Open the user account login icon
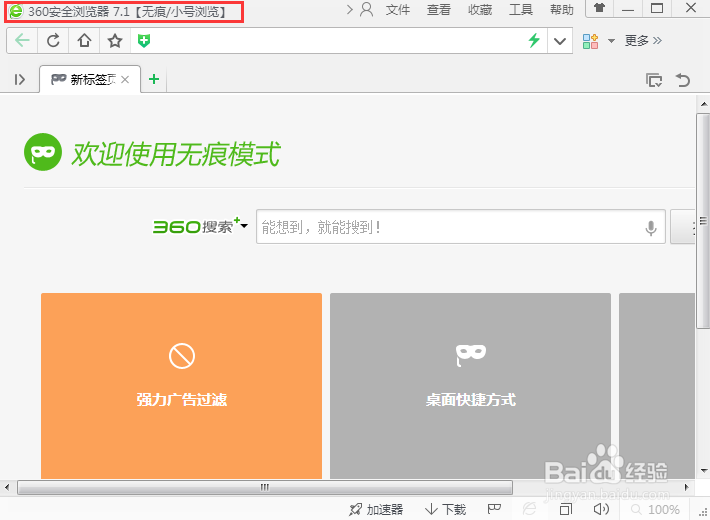This screenshot has height=520, width=710. pyautogui.click(x=367, y=9)
